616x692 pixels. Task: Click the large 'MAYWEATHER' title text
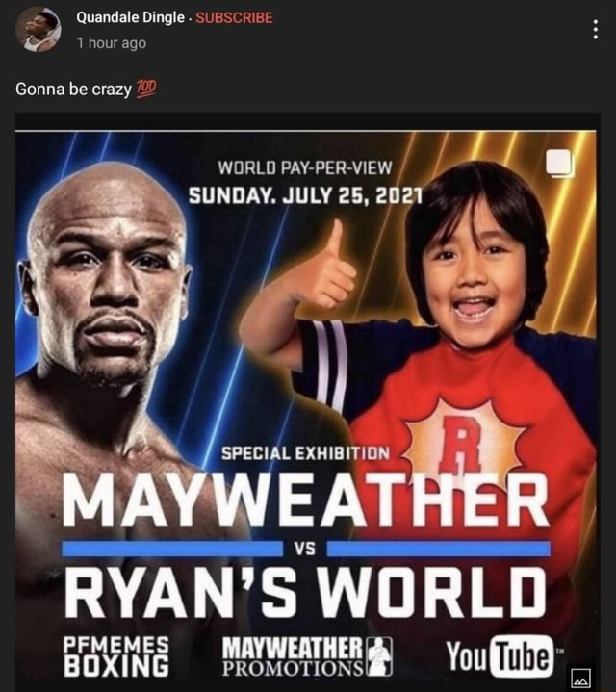[305, 500]
